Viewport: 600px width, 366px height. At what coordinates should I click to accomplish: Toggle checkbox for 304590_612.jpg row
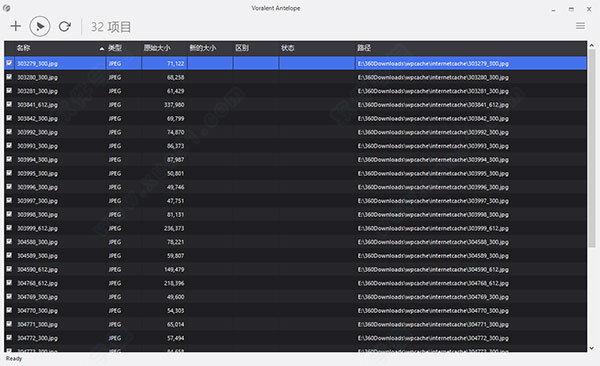(9, 269)
